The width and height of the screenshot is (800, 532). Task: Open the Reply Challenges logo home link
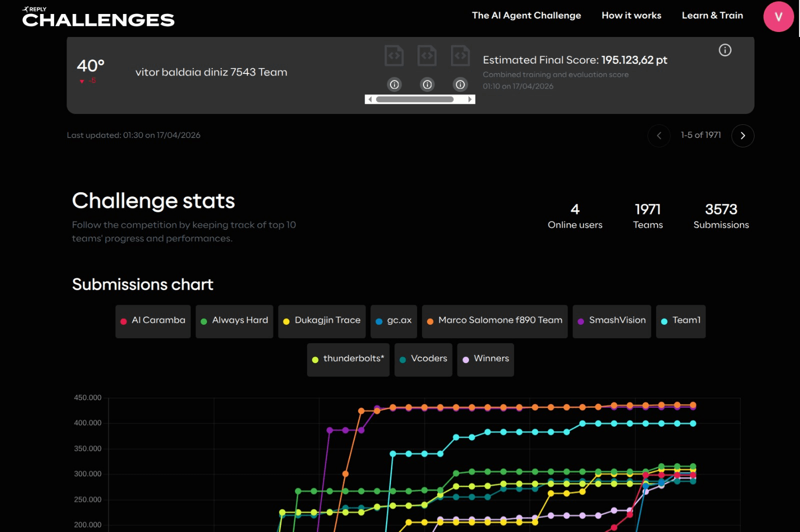pyautogui.click(x=98, y=16)
